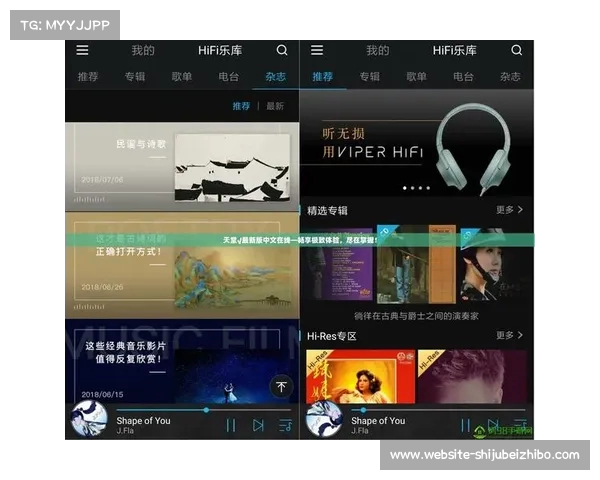Select HiFi乐库 tab in right screen
600x480 pixels.
(x=455, y=50)
